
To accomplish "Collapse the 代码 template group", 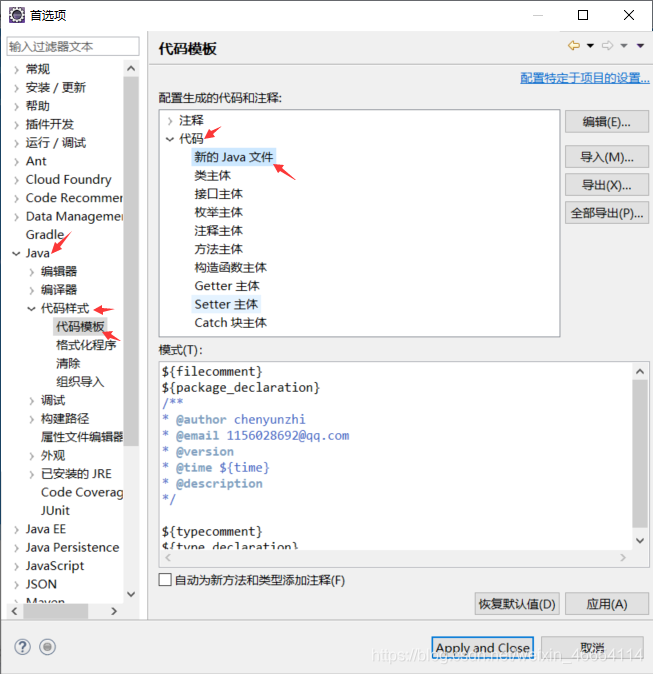I will [x=170, y=139].
